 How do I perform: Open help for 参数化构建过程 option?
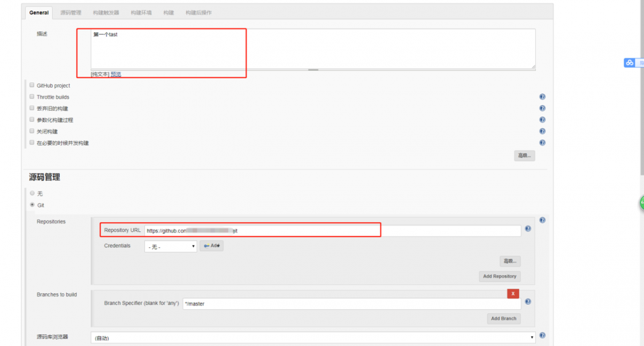[542, 120]
